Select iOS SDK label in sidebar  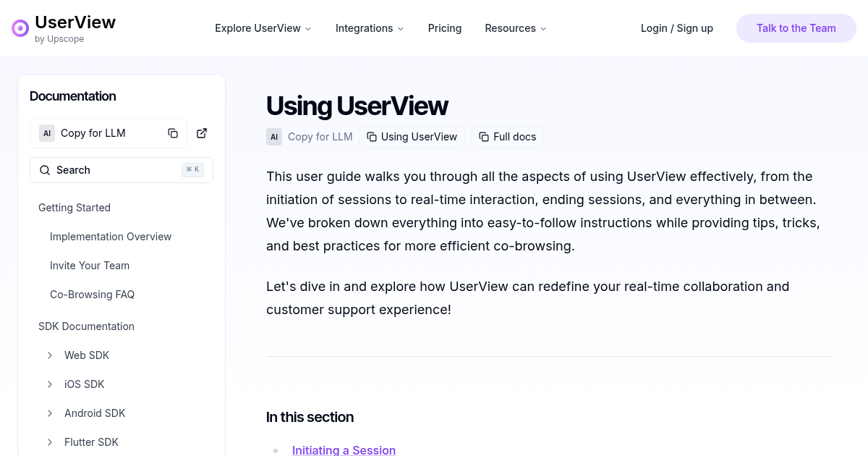[85, 384]
